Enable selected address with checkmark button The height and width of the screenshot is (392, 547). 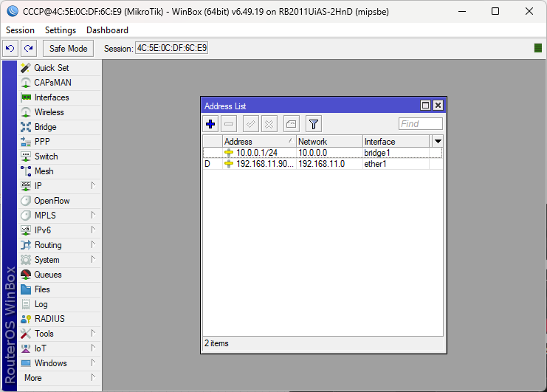(x=251, y=124)
